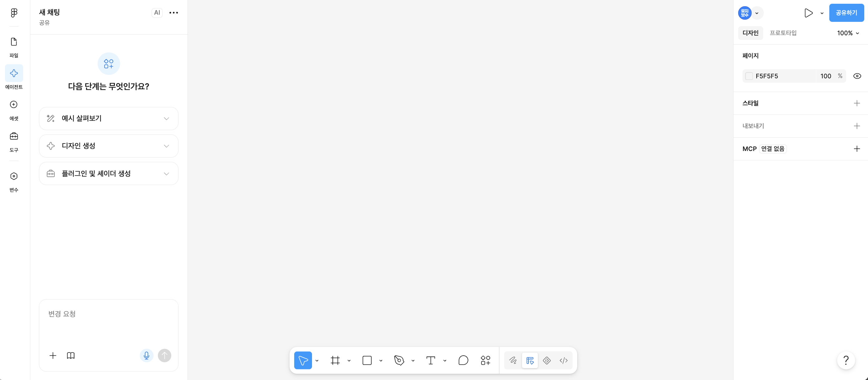Activate the microphone voice input
Screen dimensions: 868x380
[147, 355]
